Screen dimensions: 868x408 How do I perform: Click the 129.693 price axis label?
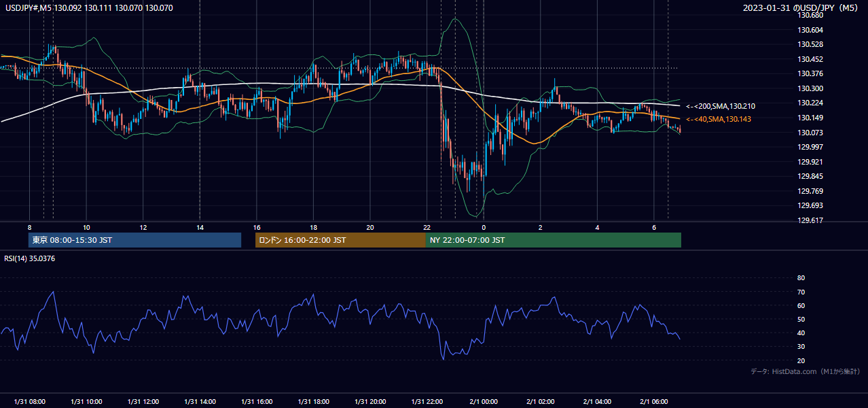coord(810,205)
